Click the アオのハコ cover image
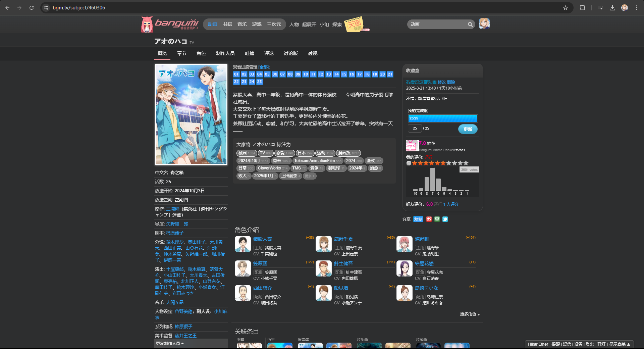 point(191,114)
